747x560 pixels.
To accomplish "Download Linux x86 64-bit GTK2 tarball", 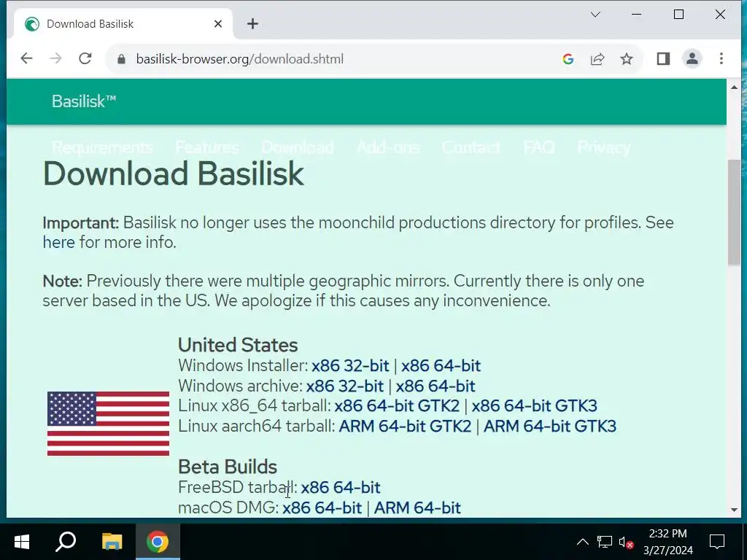I will (x=397, y=405).
